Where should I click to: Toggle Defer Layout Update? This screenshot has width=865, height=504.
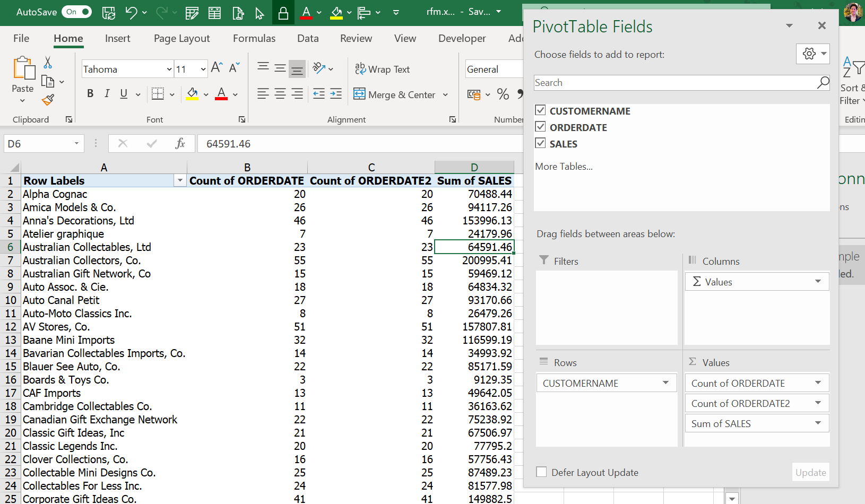(541, 471)
